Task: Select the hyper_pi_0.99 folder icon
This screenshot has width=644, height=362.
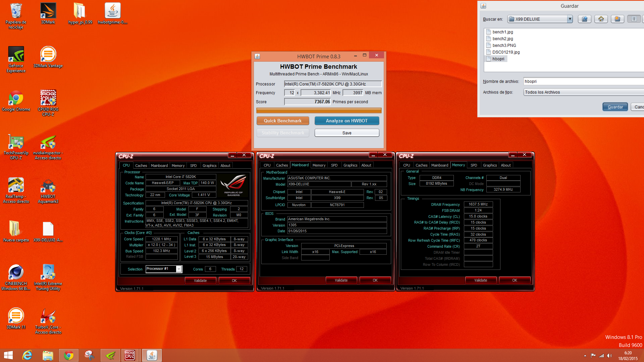Action: pyautogui.click(x=80, y=13)
